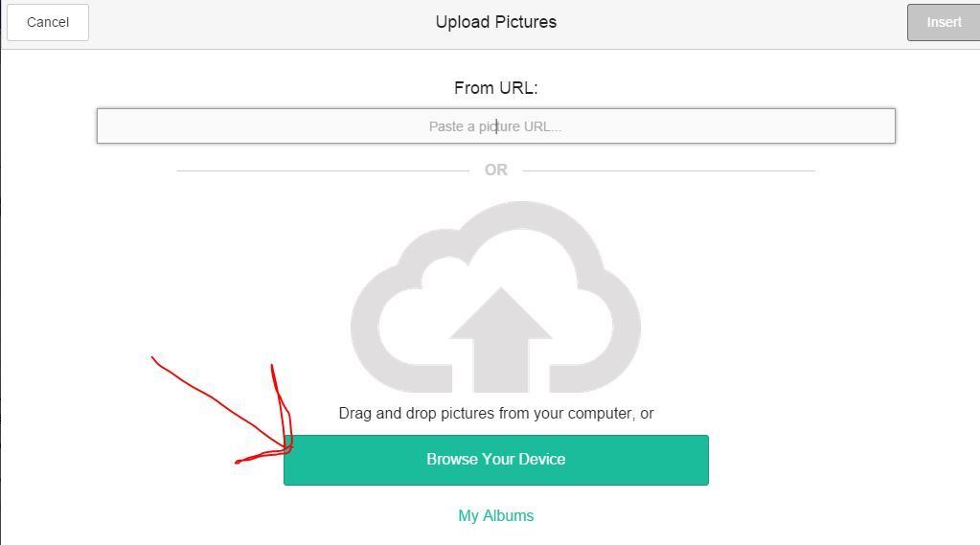This screenshot has width=980, height=545.
Task: Click the text cursor in the URL field
Action: click(x=496, y=126)
